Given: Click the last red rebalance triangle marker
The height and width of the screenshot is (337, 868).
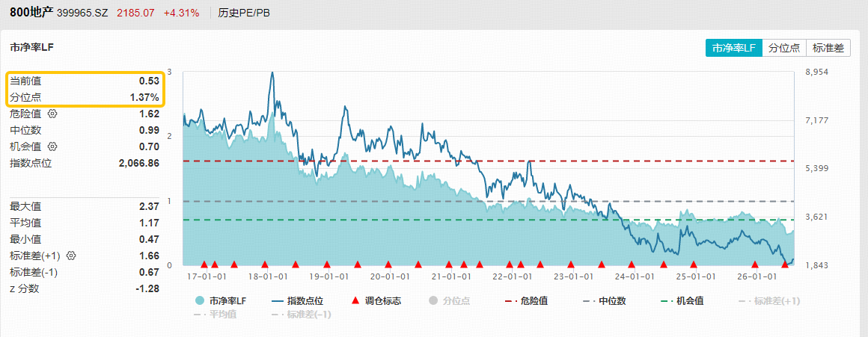Looking at the screenshot, I should click(x=784, y=264).
